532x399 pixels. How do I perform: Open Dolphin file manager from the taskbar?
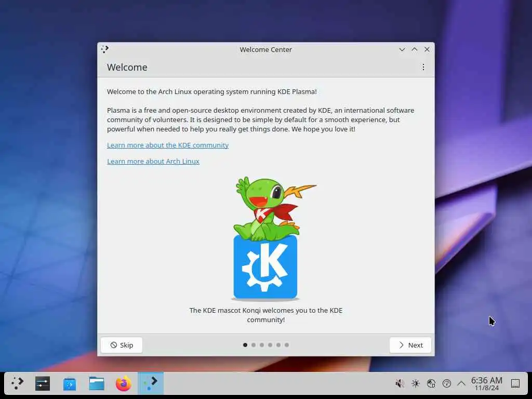click(97, 383)
